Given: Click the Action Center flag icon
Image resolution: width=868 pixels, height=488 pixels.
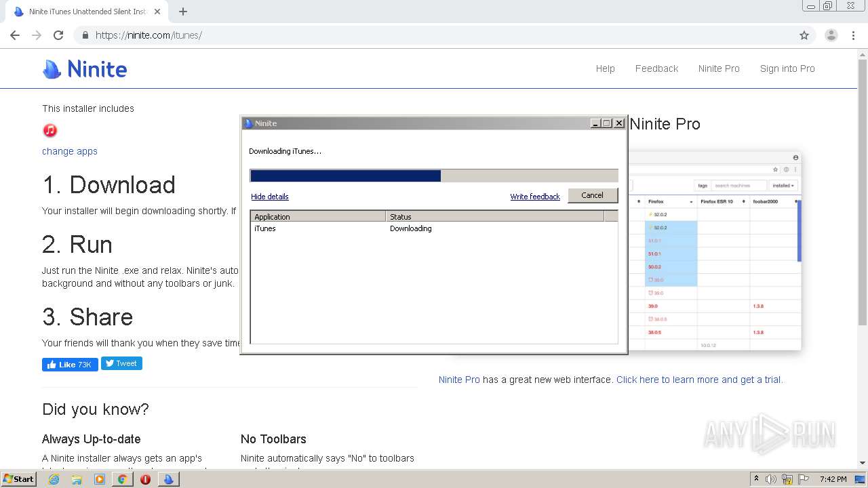Looking at the screenshot, I should pyautogui.click(x=802, y=479).
